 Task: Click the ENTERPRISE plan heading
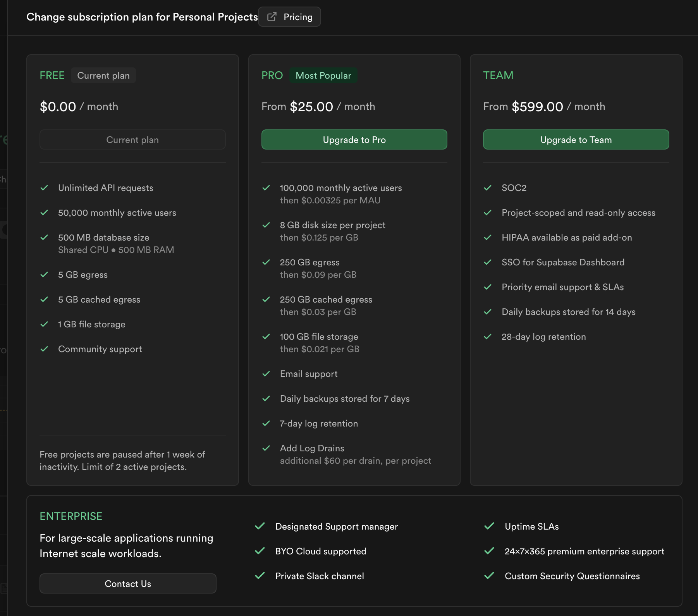click(x=71, y=516)
